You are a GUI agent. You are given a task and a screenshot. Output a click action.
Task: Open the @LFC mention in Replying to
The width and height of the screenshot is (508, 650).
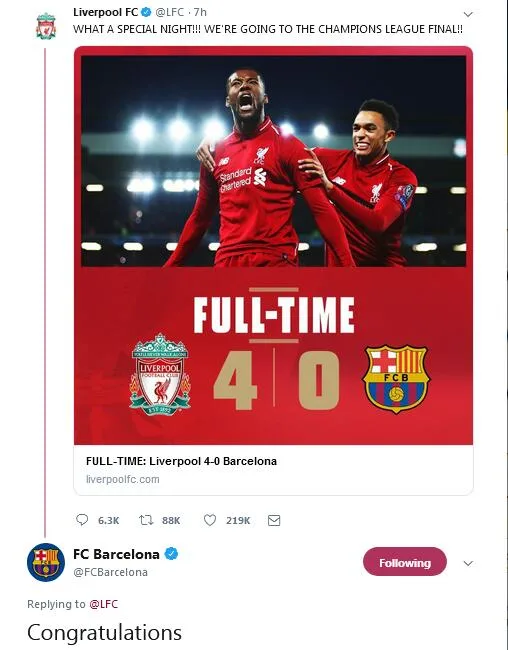coord(104,604)
